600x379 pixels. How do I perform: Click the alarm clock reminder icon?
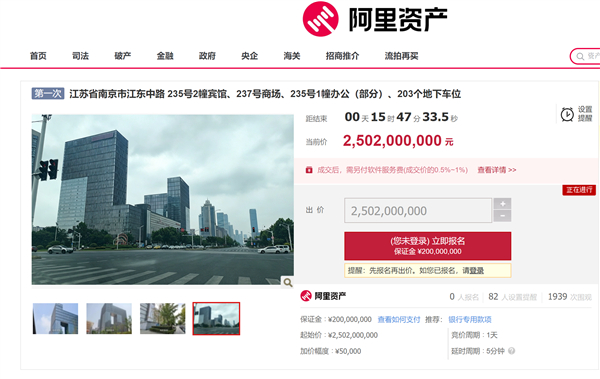567,114
